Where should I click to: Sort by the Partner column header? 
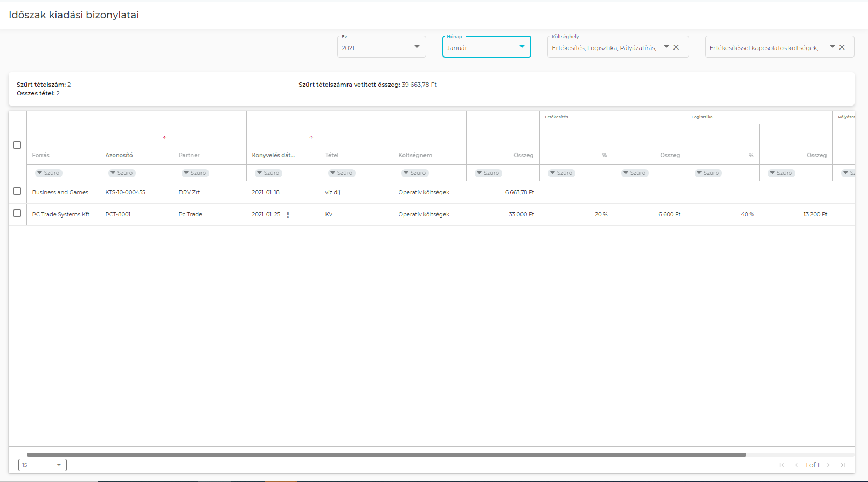point(189,155)
